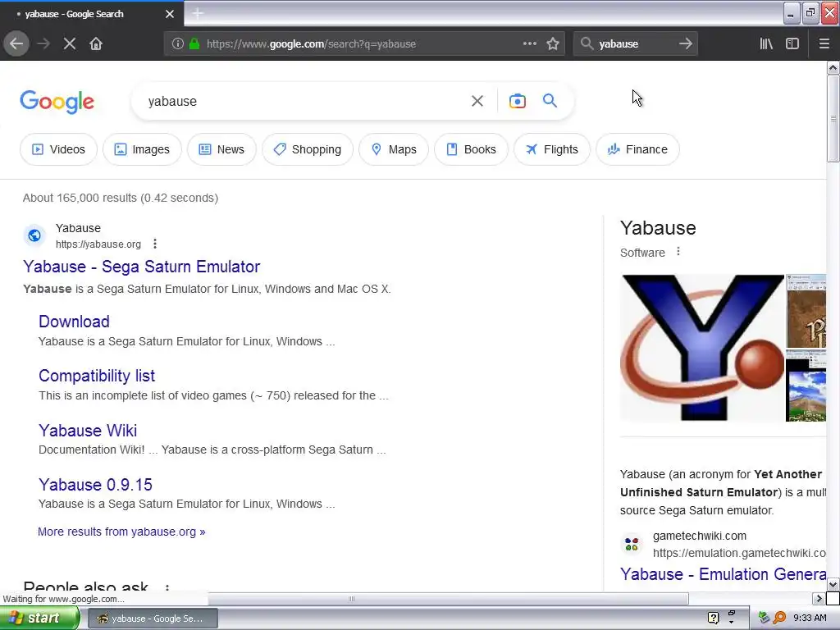Viewport: 840px width, 630px height.
Task: Click gametechwiki.com favicon
Action: pyautogui.click(x=632, y=545)
